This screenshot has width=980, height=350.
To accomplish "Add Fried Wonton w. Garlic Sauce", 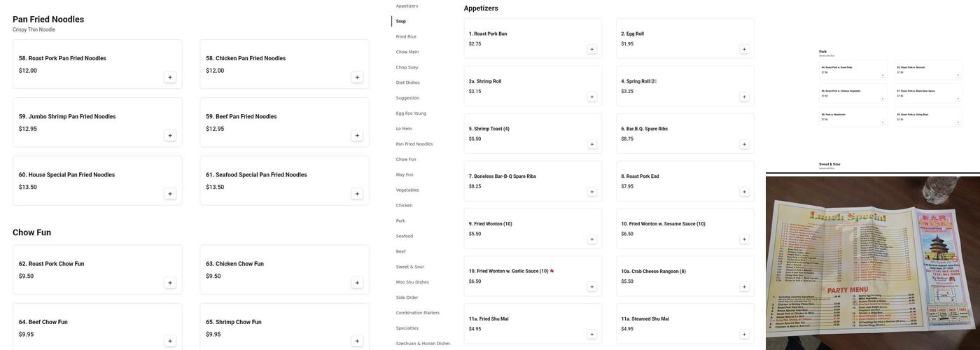I will pyautogui.click(x=591, y=287).
